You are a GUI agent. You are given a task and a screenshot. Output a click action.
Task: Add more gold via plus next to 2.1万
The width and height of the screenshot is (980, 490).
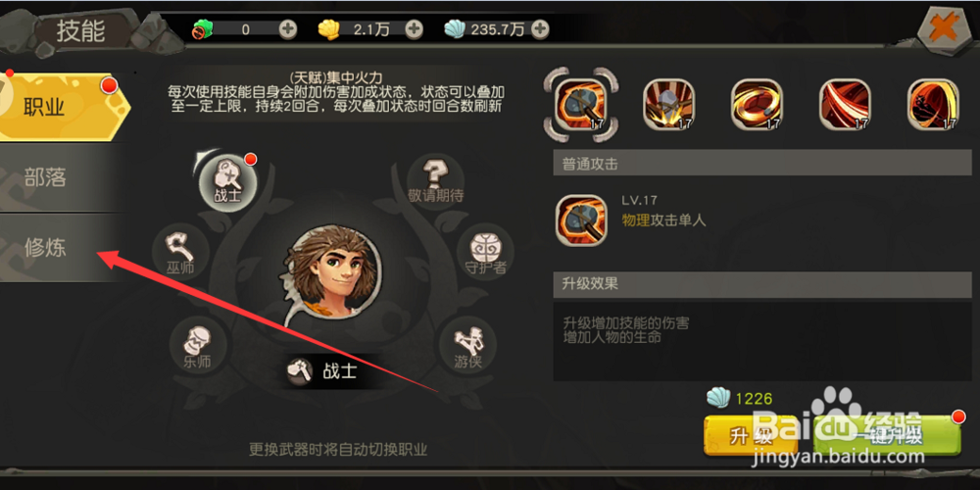pyautogui.click(x=414, y=28)
